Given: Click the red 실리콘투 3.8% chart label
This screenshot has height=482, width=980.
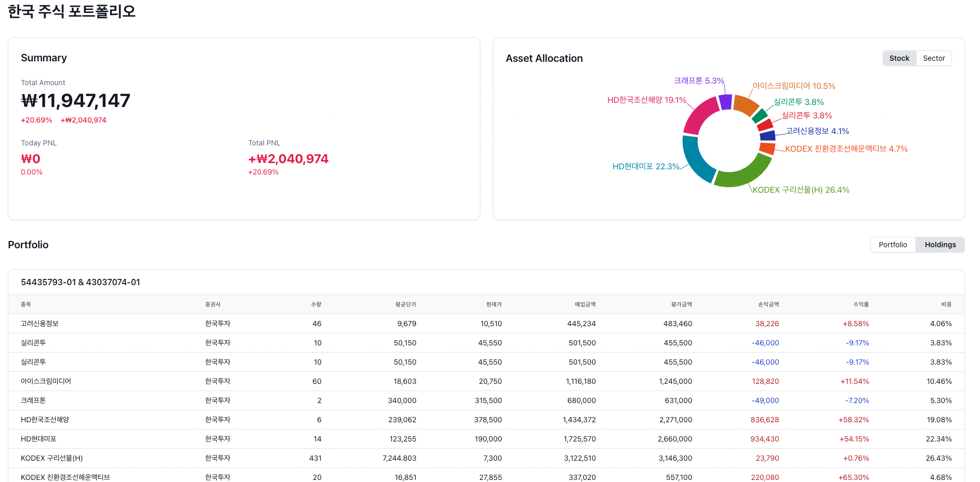Looking at the screenshot, I should click(x=807, y=115).
